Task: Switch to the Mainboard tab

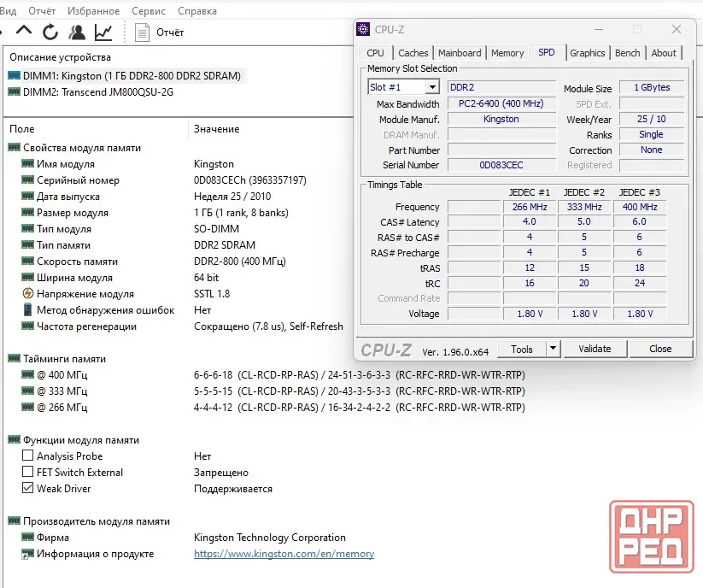Action: click(x=460, y=53)
